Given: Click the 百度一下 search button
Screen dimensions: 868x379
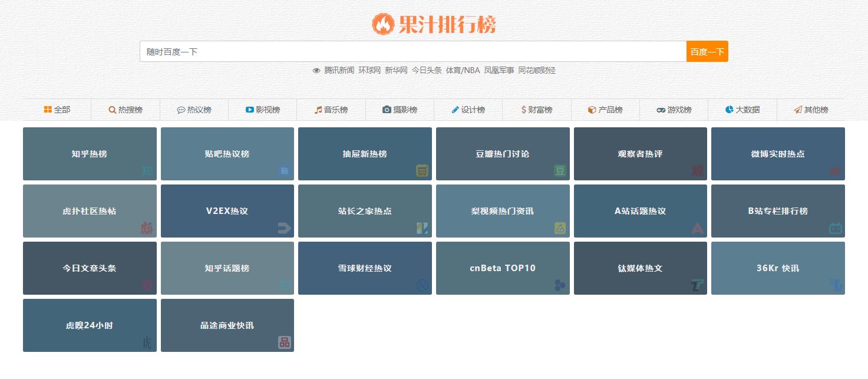Looking at the screenshot, I should click(x=707, y=51).
